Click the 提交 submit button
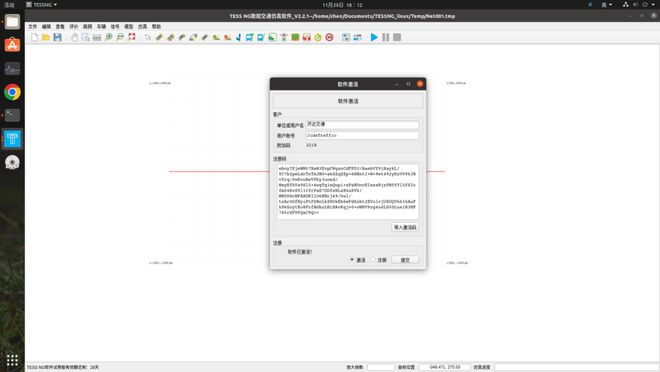The image size is (660, 372). [x=405, y=260]
